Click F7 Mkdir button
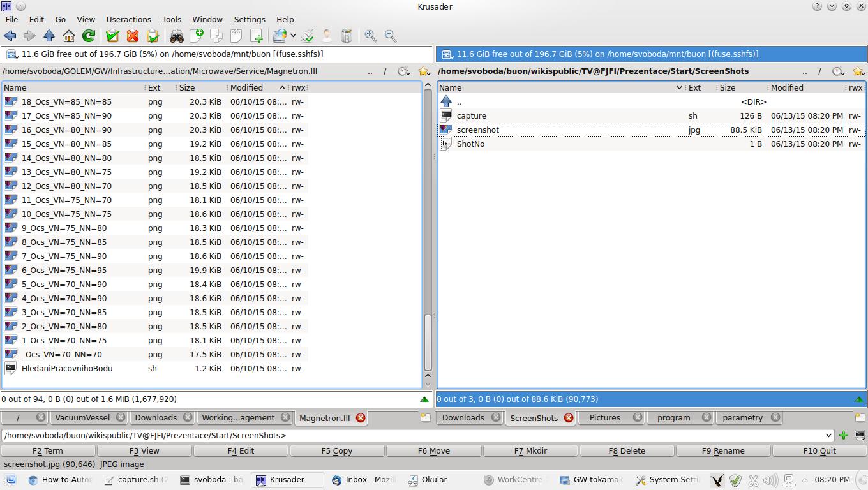The height and width of the screenshot is (490, 868). pyautogui.click(x=530, y=450)
